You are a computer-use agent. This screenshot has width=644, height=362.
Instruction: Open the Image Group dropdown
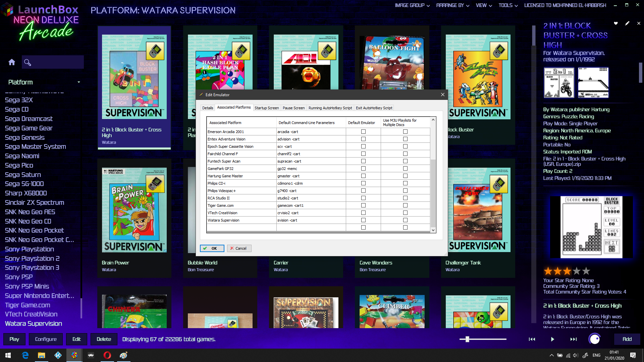tap(412, 5)
